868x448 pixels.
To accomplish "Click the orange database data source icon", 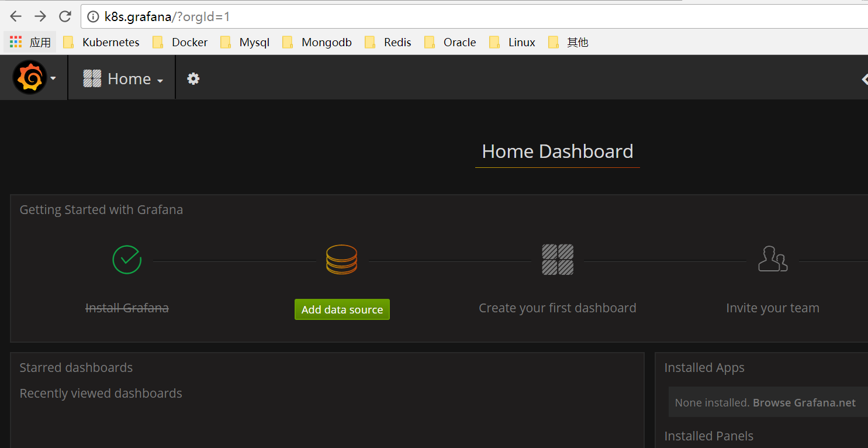I will 341,260.
